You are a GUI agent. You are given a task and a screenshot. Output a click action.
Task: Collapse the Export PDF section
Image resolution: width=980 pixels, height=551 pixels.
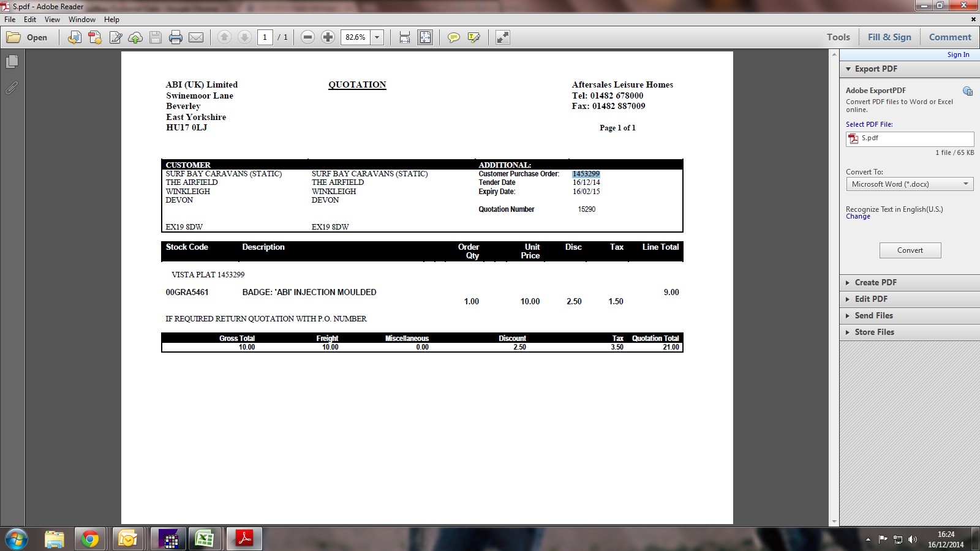pyautogui.click(x=910, y=69)
